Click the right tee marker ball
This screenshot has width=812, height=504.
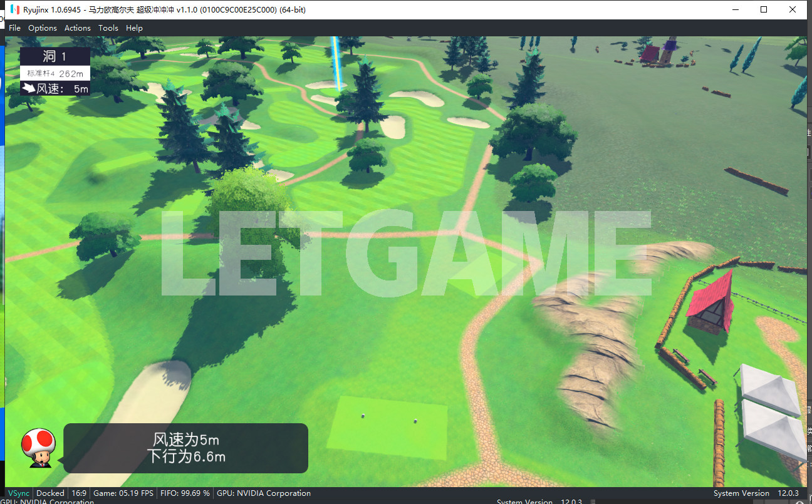point(415,421)
